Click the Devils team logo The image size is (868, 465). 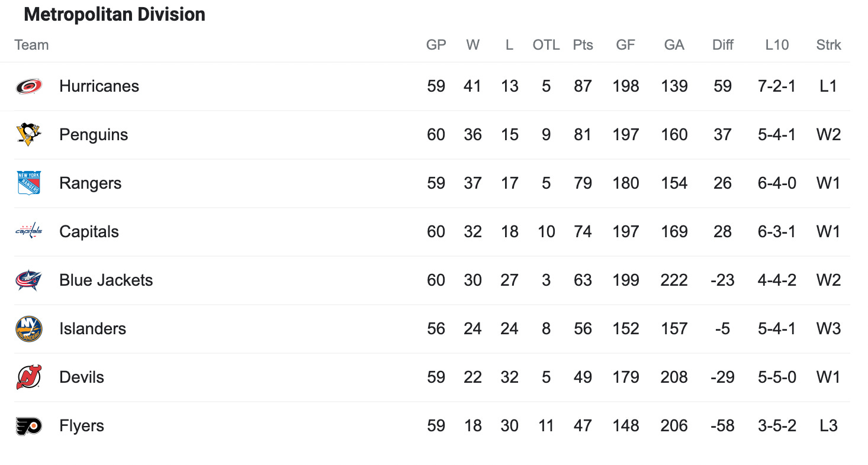coord(28,377)
